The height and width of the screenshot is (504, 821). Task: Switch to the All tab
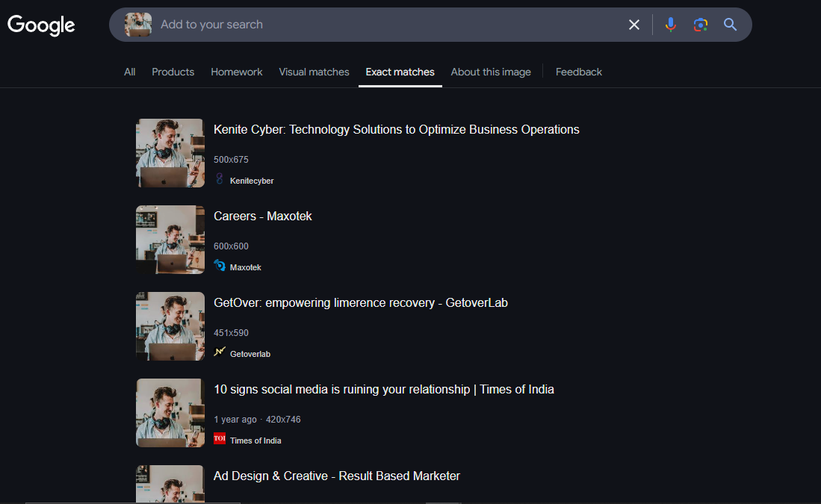(x=129, y=72)
